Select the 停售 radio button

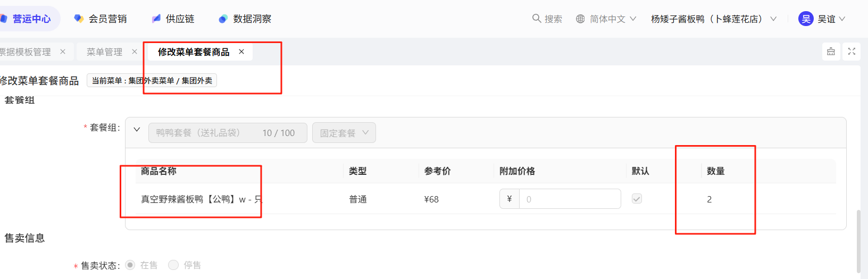(x=173, y=265)
